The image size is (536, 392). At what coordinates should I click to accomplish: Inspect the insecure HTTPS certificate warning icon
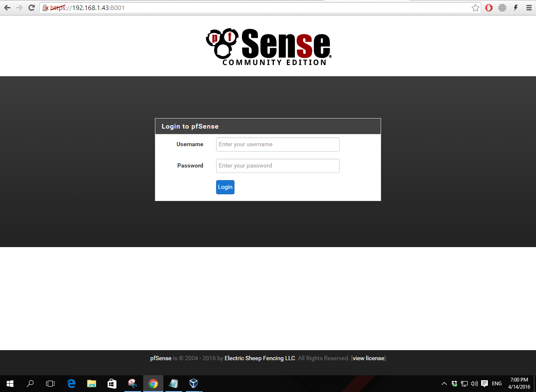pyautogui.click(x=46, y=8)
